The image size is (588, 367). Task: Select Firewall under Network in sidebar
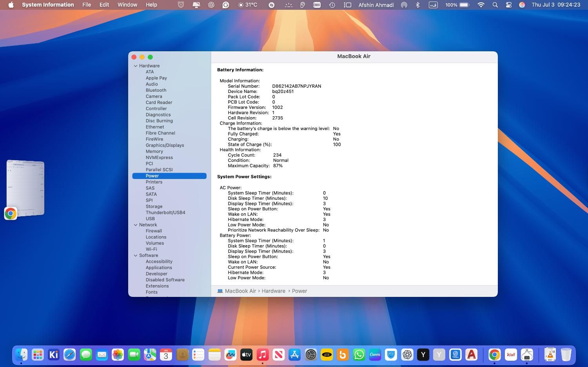154,231
